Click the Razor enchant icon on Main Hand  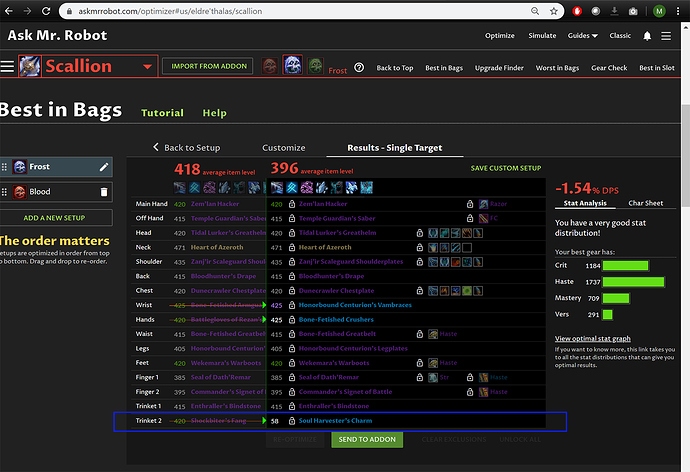click(484, 204)
